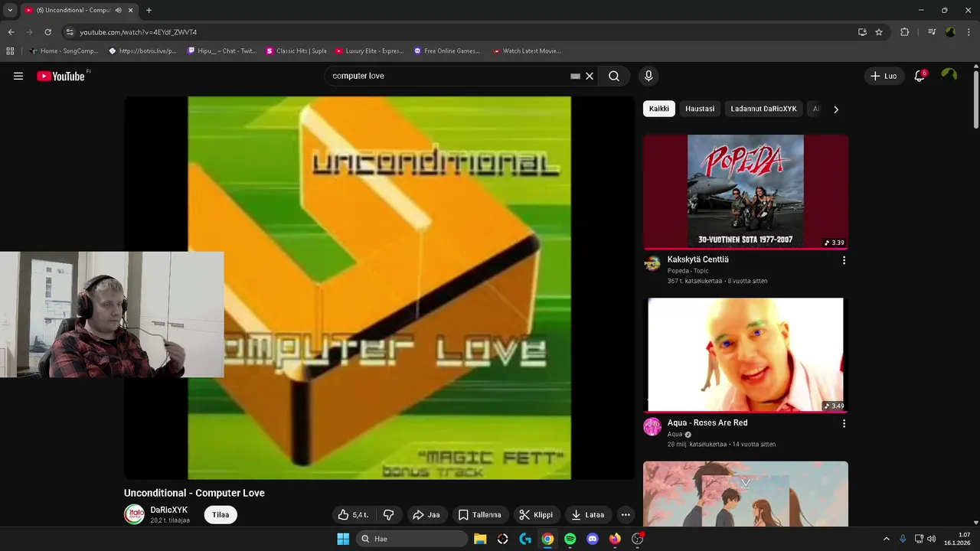The image size is (980, 551).
Task: Open the Luo create button
Action: 884,76
